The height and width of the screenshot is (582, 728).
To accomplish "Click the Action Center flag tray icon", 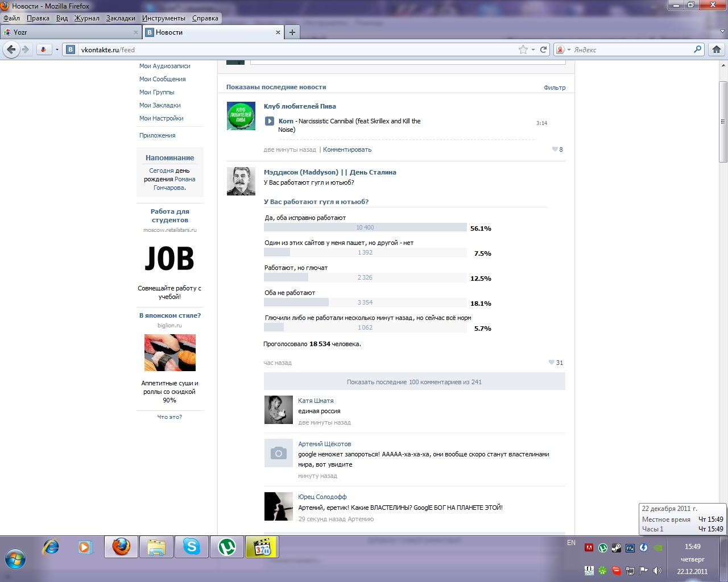I will [644, 570].
